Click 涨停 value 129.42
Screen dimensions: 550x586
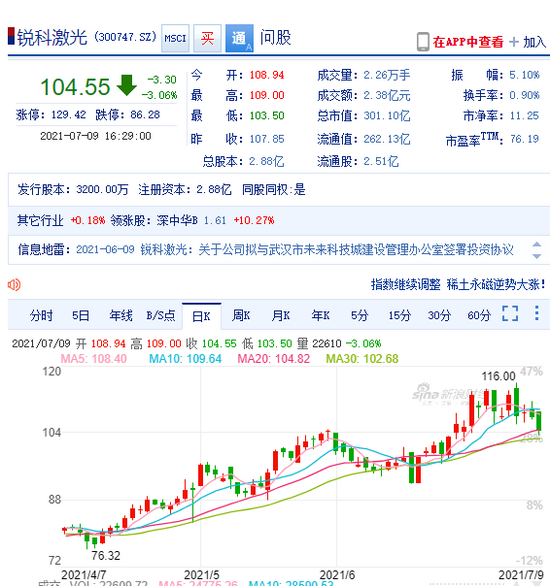tap(68, 115)
